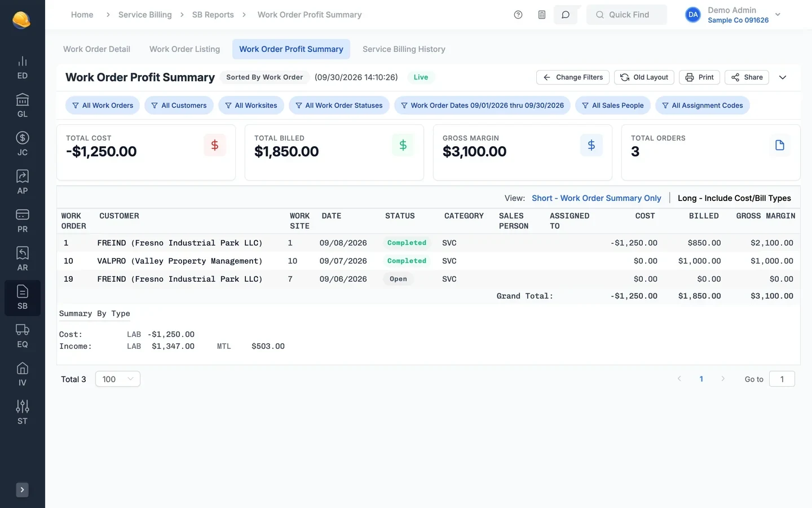The width and height of the screenshot is (812, 508).
Task: Open the help question mark icon
Action: click(x=518, y=15)
